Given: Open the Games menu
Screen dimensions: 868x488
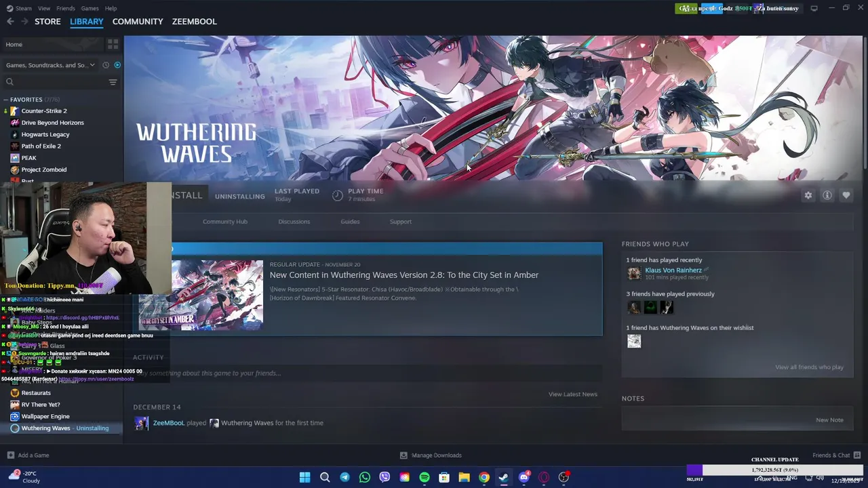Looking at the screenshot, I should click(x=90, y=8).
